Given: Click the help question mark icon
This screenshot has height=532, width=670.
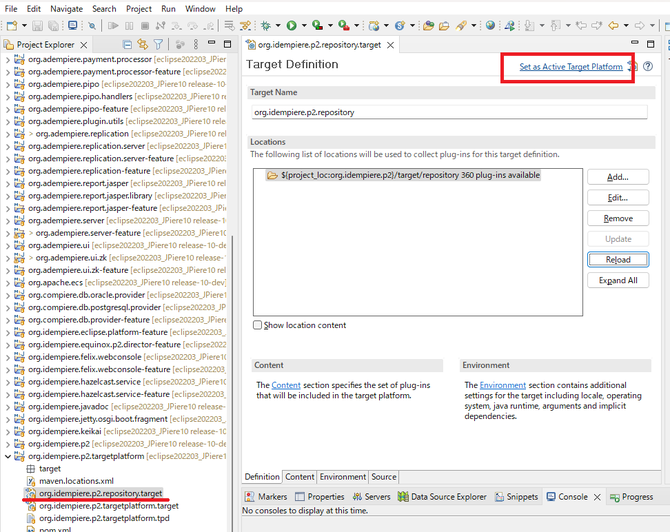Looking at the screenshot, I should (648, 67).
